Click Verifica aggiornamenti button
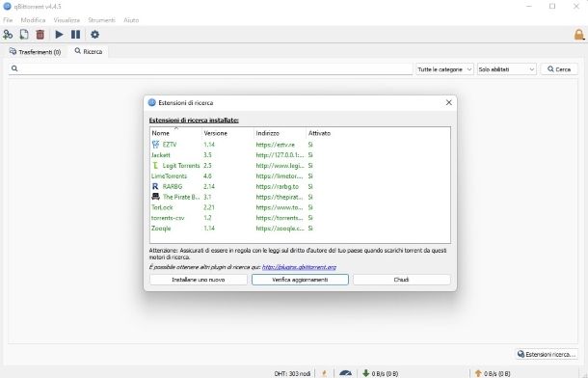This screenshot has width=588, height=378. (300, 280)
